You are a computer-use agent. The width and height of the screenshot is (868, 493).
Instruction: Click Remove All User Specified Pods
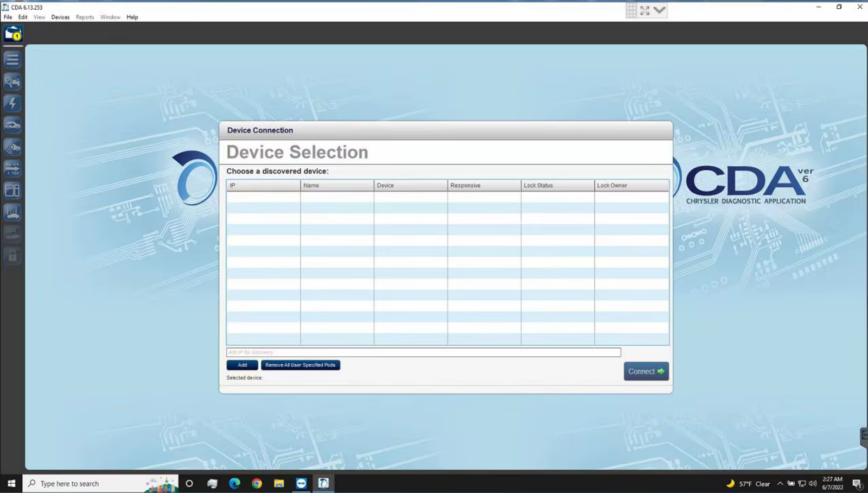coord(301,365)
